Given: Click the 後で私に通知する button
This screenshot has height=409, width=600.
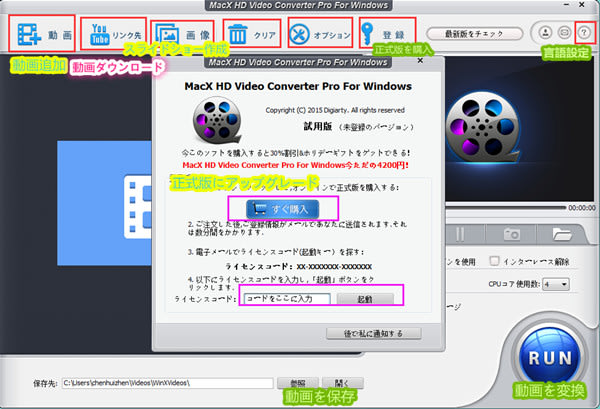Looking at the screenshot, I should click(373, 333).
